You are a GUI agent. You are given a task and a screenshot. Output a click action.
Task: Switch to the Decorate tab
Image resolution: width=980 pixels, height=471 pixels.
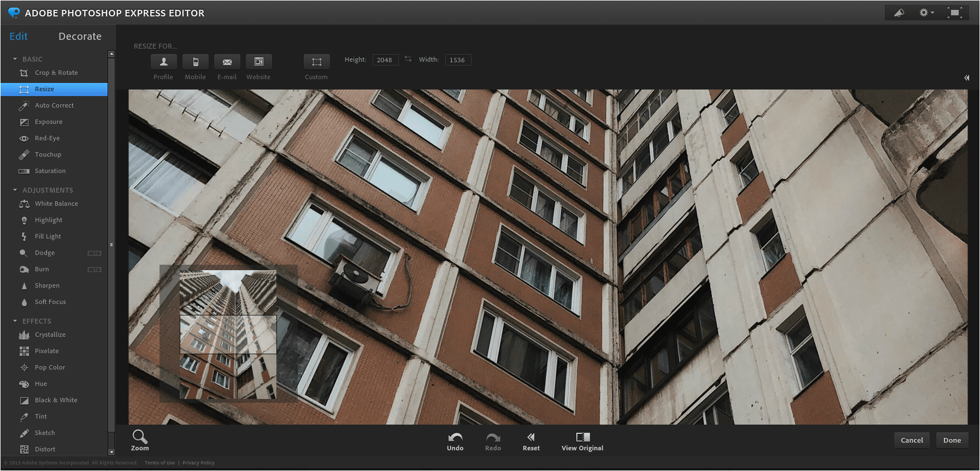coord(80,37)
